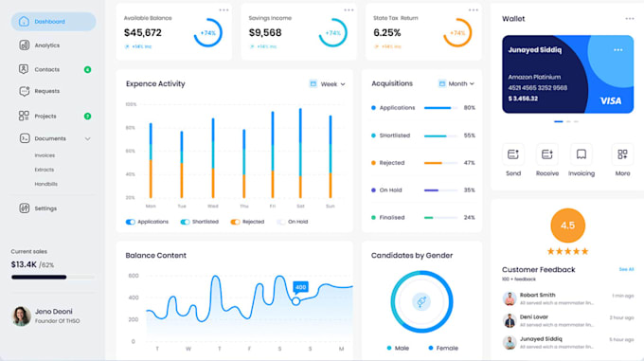Open Junayed Siddiq feedback entry
The image size is (644, 361).
coord(568,342)
